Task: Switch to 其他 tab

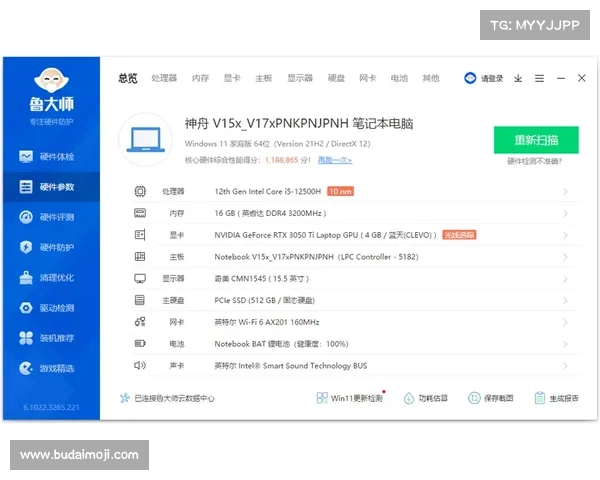Action: tap(431, 78)
